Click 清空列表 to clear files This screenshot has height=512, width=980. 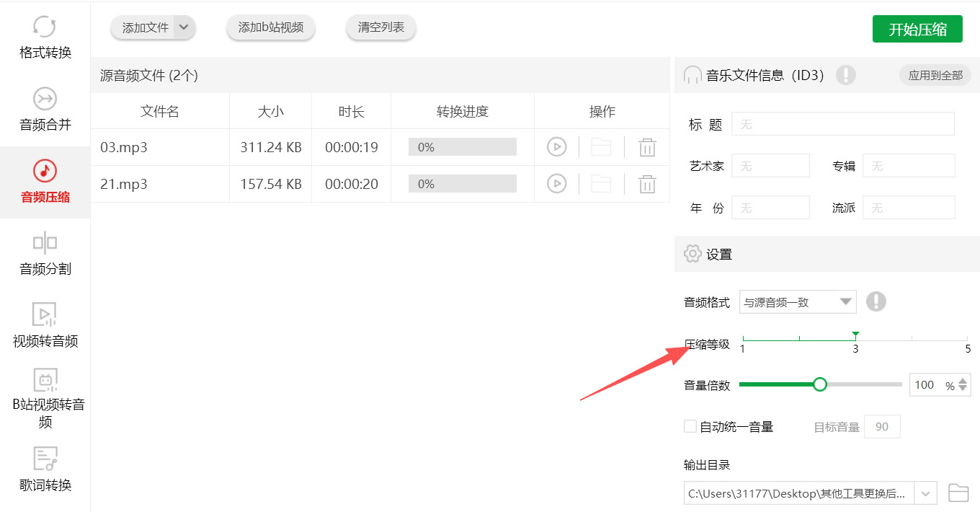point(381,27)
